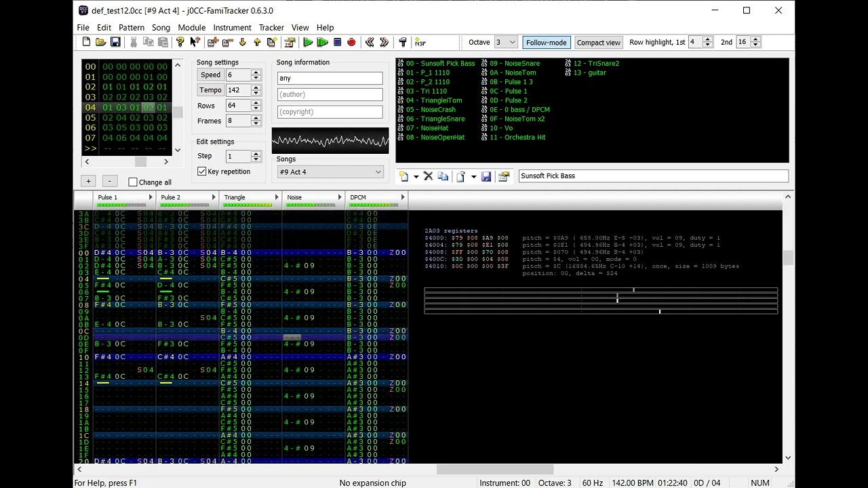
Task: Open the Module menu
Action: coord(192,28)
